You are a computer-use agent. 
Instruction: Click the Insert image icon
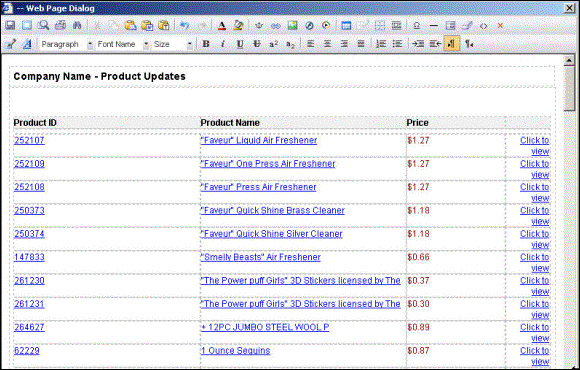pos(293,26)
